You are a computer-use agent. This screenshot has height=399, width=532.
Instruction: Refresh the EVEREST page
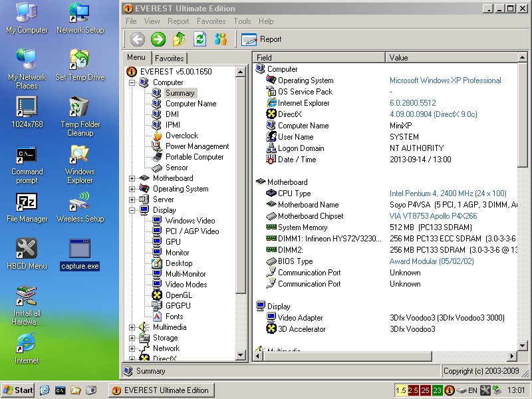click(200, 39)
